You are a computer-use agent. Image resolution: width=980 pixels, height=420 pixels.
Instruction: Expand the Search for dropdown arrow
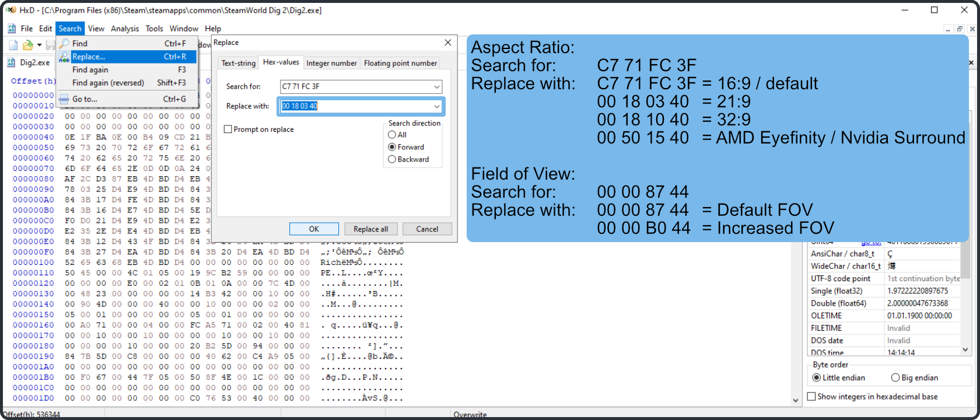pyautogui.click(x=436, y=87)
